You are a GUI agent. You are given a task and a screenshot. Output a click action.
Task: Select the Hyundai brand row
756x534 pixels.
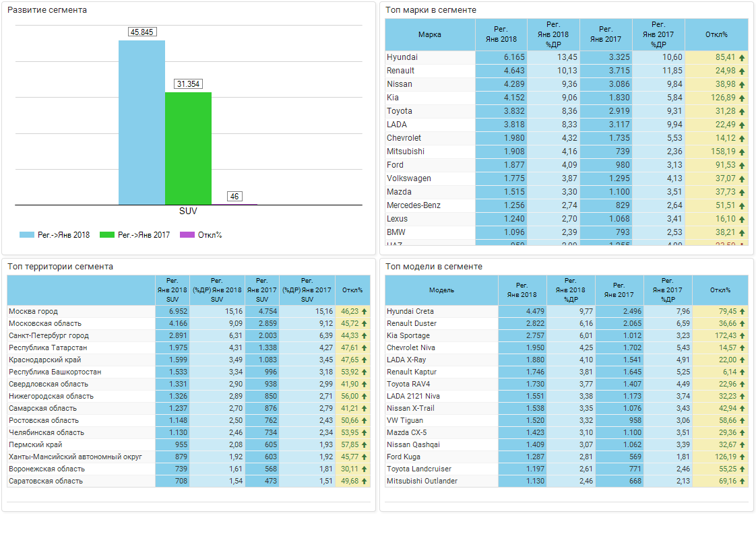(x=567, y=57)
